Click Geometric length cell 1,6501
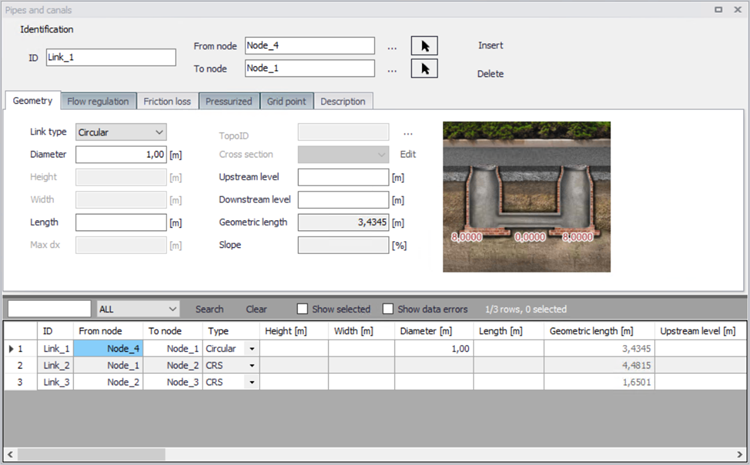This screenshot has width=750, height=465. coord(599,382)
